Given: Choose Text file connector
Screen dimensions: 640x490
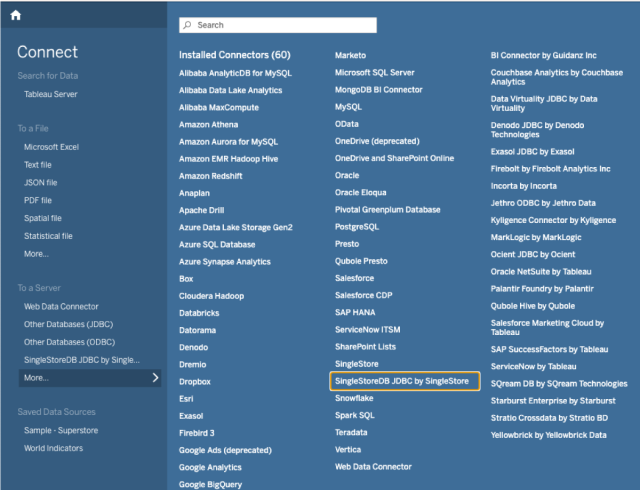Looking at the screenshot, I should click(38, 165).
